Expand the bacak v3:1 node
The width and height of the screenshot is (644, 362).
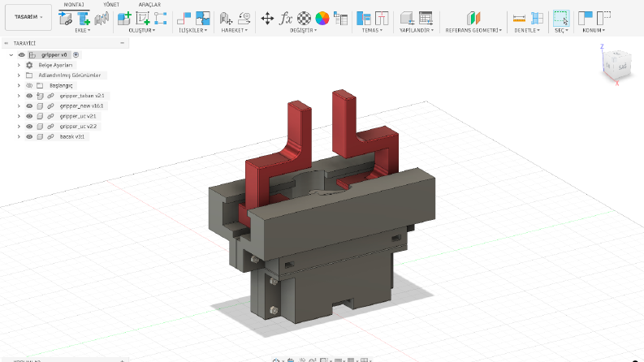(19, 136)
